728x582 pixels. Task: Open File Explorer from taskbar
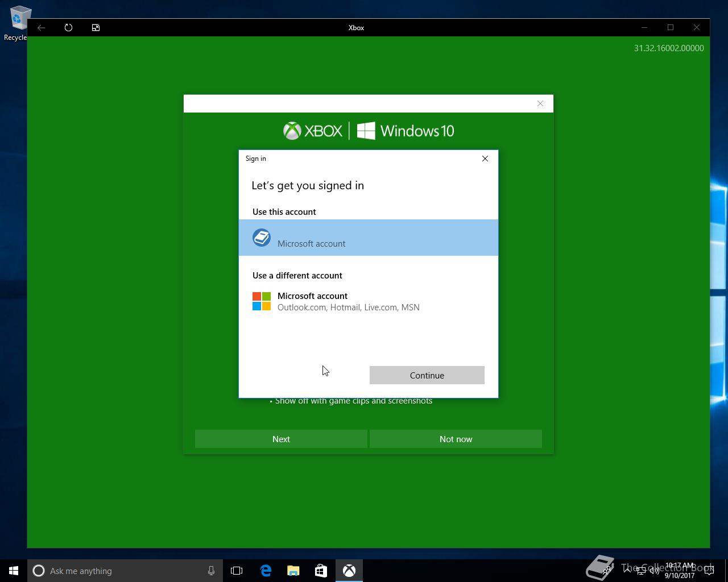coord(293,571)
